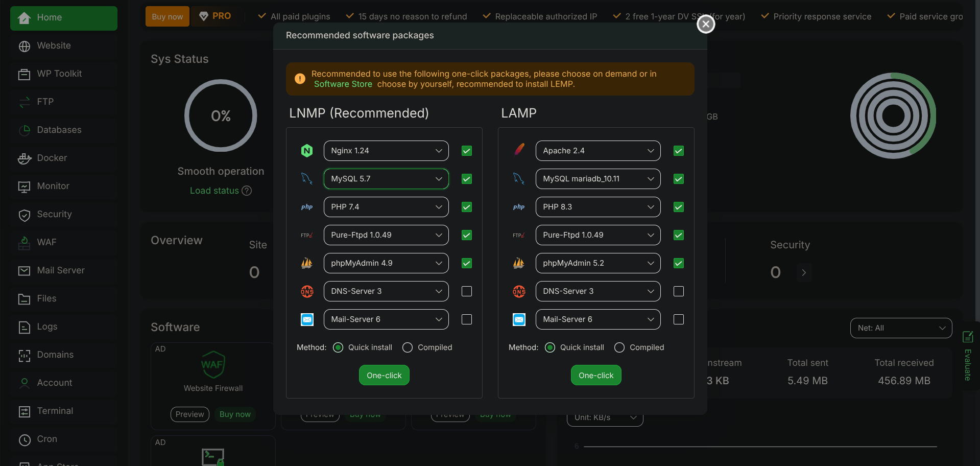This screenshot has width=980, height=466.
Task: Click the DNS-Server icon in LAMP list
Action: (519, 291)
